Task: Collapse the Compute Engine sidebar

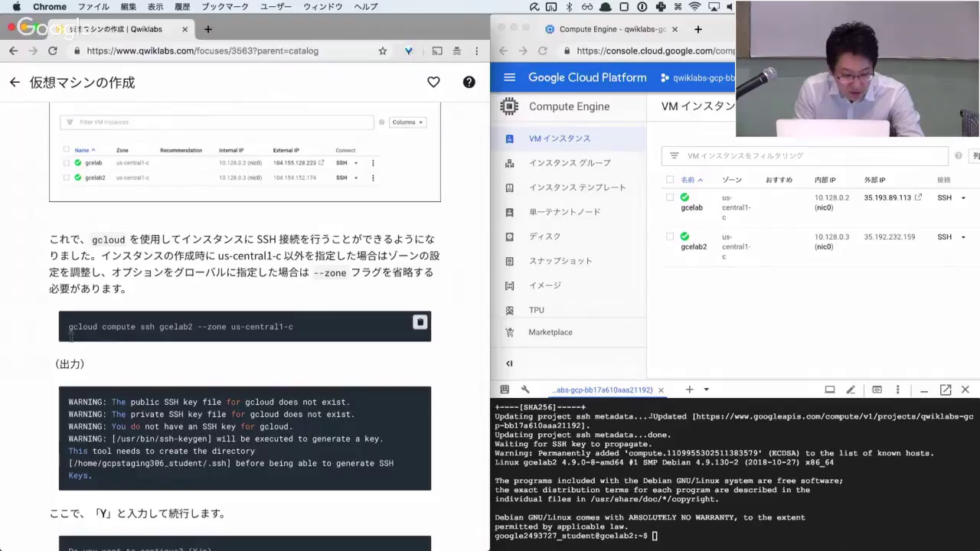Action: click(509, 364)
